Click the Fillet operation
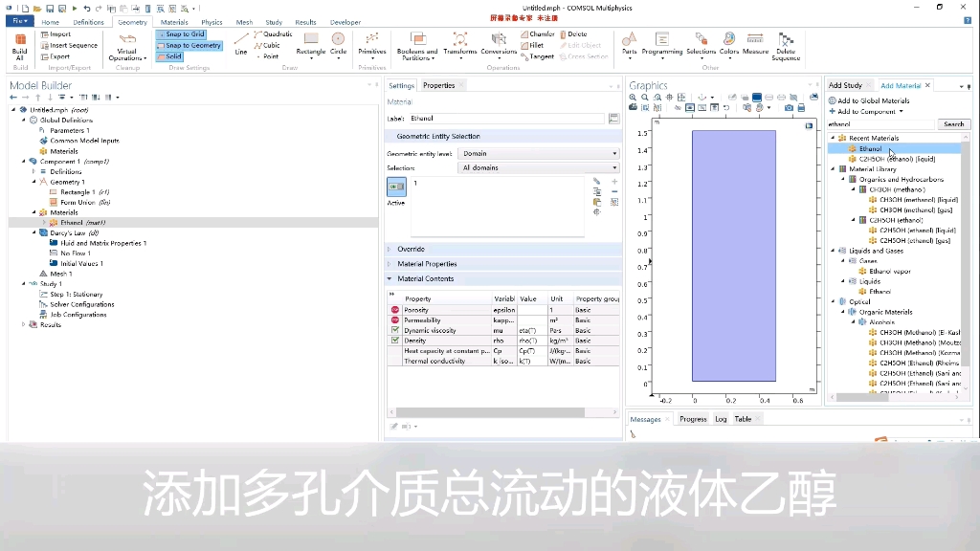Screen dimensions: 980x551 pyautogui.click(x=532, y=45)
